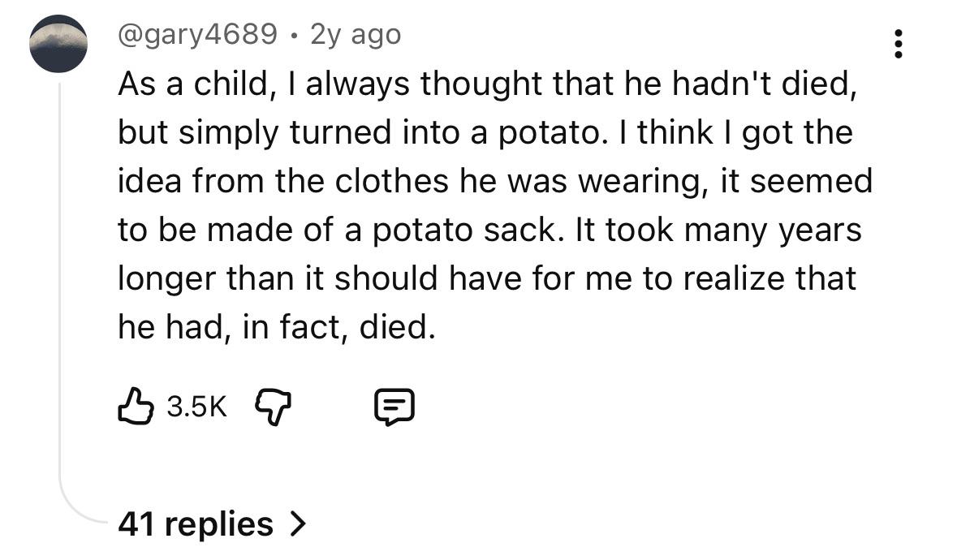957x560 pixels.
Task: Expand the 41 replies thread
Action: (211, 523)
